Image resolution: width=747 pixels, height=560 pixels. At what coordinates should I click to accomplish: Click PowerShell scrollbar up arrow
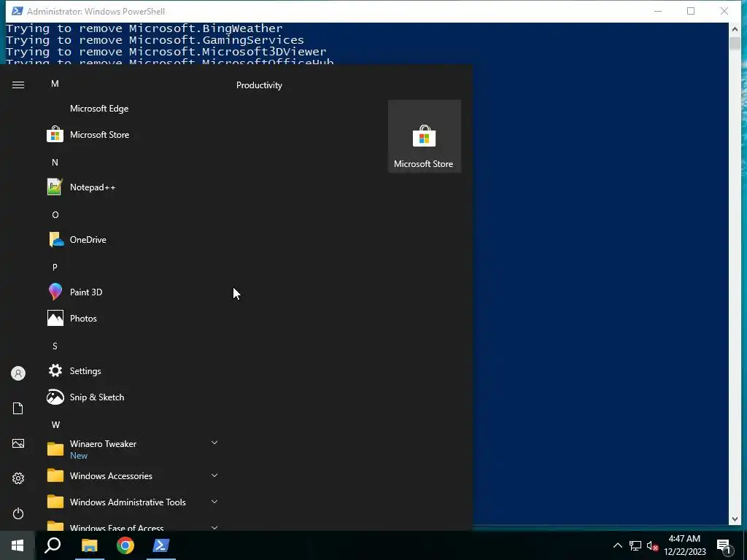(735, 28)
